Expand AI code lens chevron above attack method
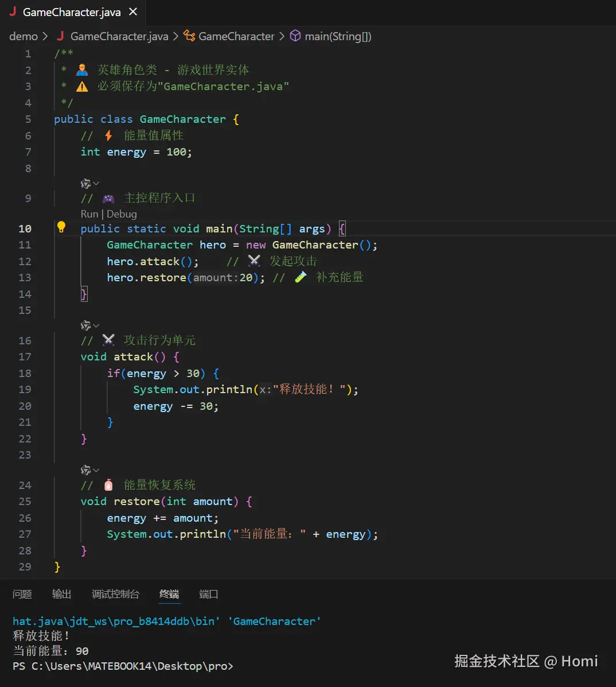The height and width of the screenshot is (687, 616). pos(96,325)
